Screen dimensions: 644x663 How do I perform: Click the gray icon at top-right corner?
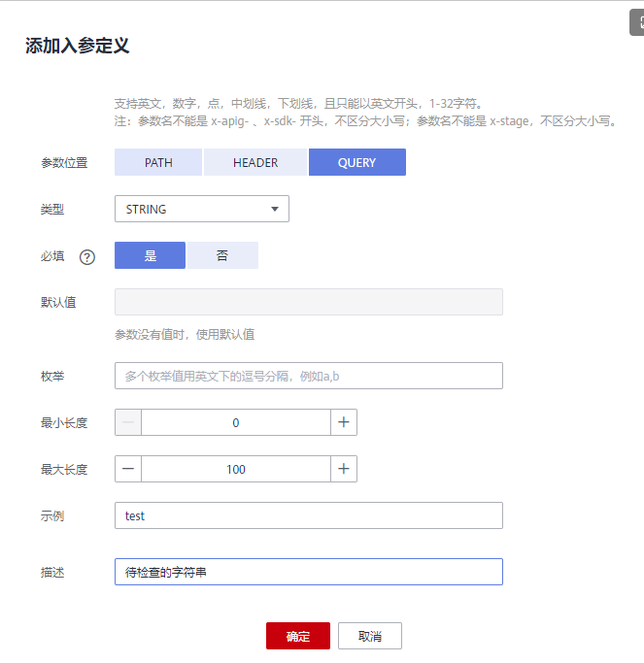[x=637, y=22]
